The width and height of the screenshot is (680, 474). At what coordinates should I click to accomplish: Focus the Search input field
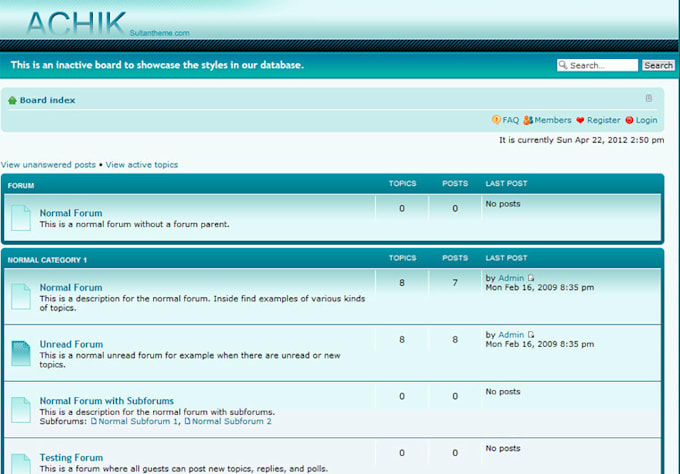(x=597, y=65)
